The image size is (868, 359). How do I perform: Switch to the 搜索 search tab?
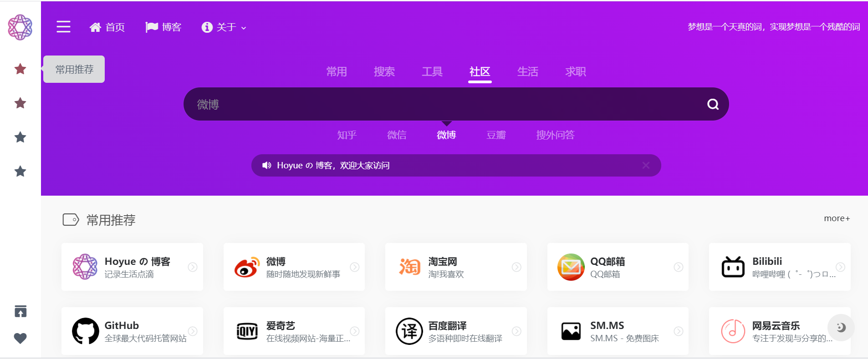384,71
